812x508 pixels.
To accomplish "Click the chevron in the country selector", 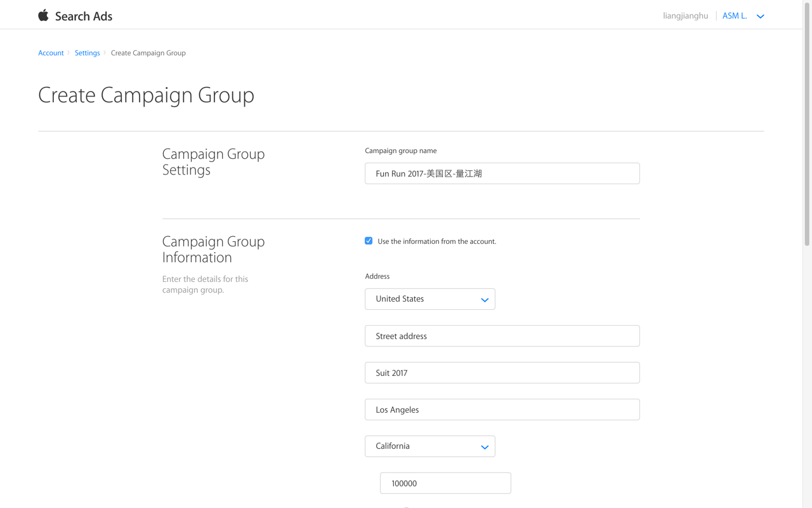I will click(485, 300).
